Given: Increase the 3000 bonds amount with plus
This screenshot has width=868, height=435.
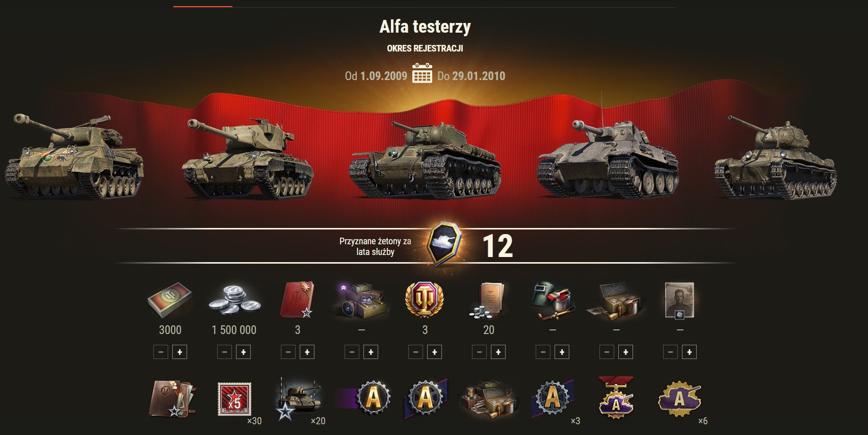Looking at the screenshot, I should point(179,352).
